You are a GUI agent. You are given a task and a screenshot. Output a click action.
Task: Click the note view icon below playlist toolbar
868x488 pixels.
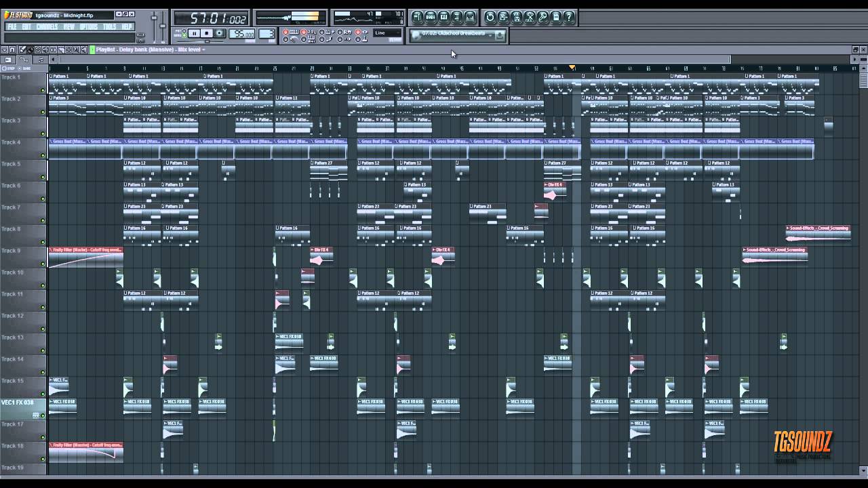pos(41,60)
